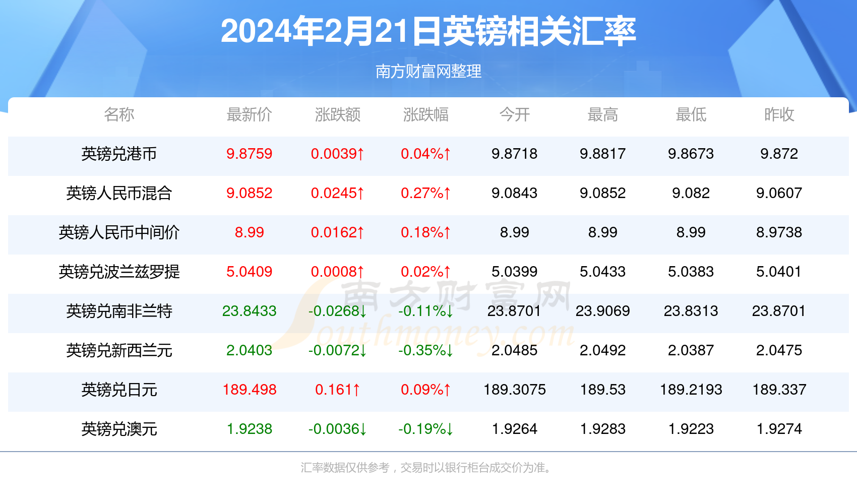Click change value 0.0162↑

338,232
